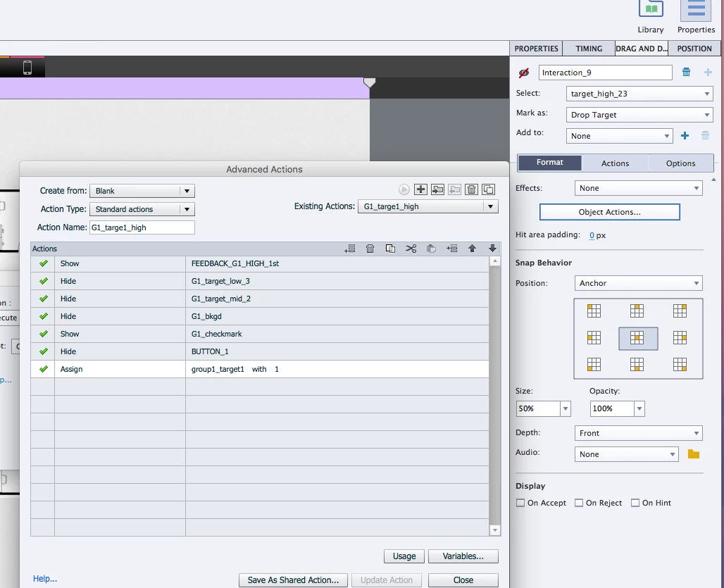Click the Action Name input field
Screen dimensions: 724x588
pyautogui.click(x=142, y=227)
